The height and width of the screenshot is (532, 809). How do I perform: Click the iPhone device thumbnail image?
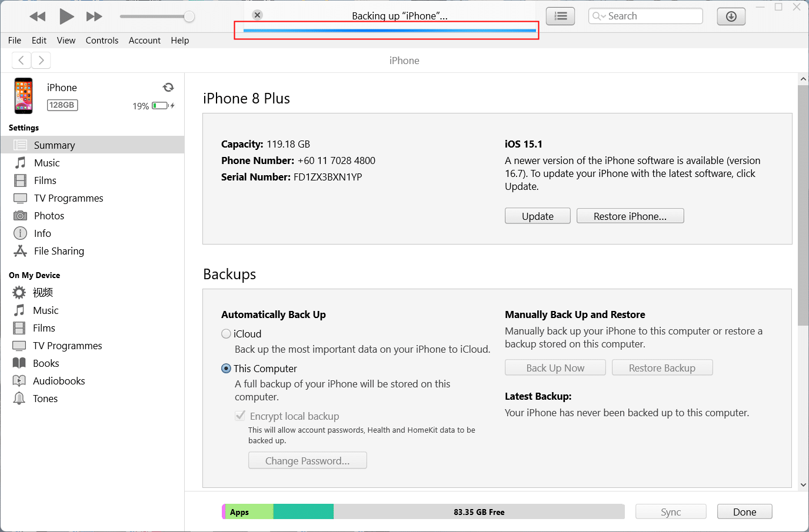point(24,96)
